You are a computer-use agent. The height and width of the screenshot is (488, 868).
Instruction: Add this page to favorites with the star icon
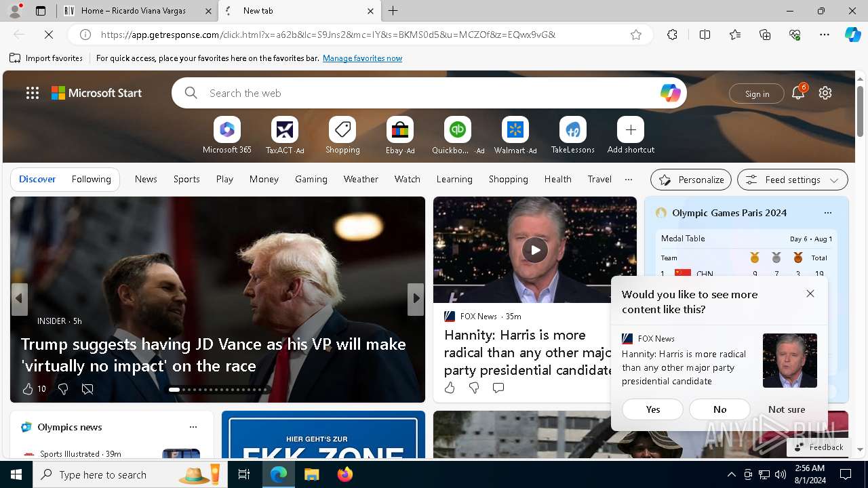(636, 35)
